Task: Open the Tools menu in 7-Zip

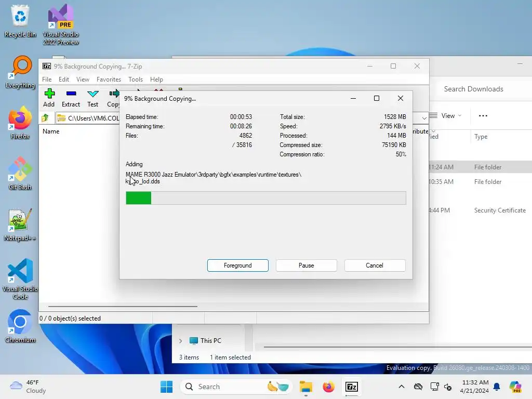Action: coord(136,79)
